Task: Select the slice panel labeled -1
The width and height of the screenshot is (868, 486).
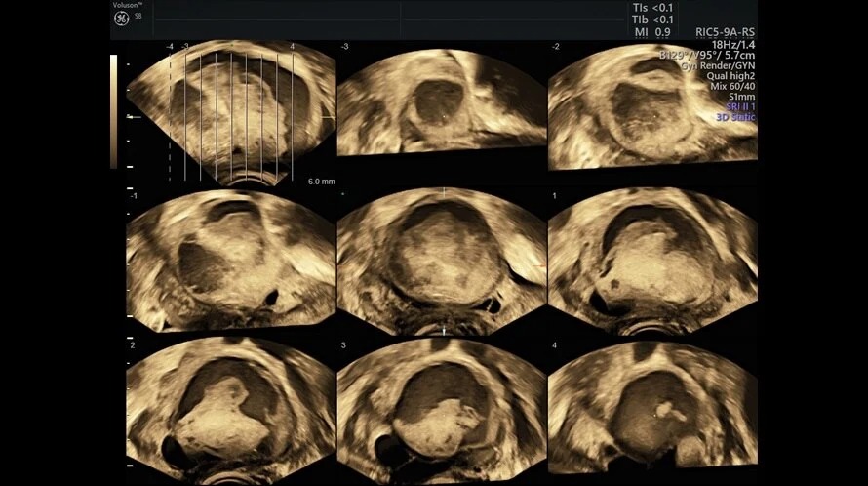Action: click(x=231, y=260)
